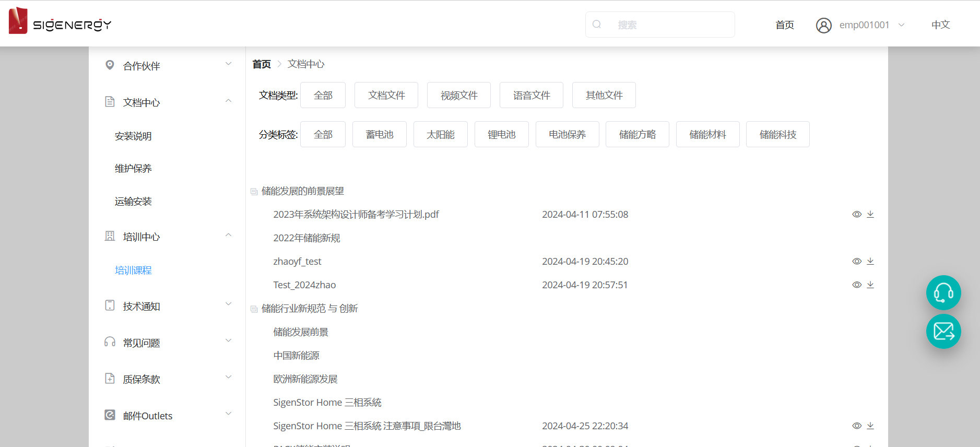Open 运输安装 in the sidebar
980x447 pixels.
[133, 201]
